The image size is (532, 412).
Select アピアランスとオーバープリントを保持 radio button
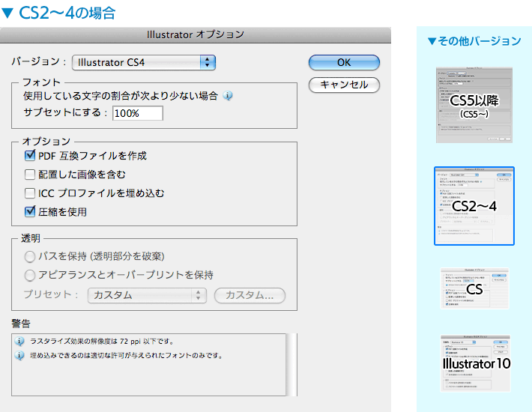[30, 275]
